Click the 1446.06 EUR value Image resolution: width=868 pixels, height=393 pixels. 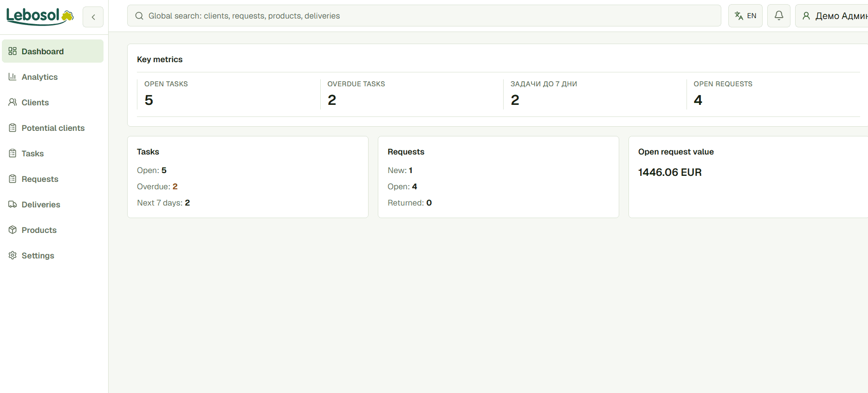[x=670, y=172]
